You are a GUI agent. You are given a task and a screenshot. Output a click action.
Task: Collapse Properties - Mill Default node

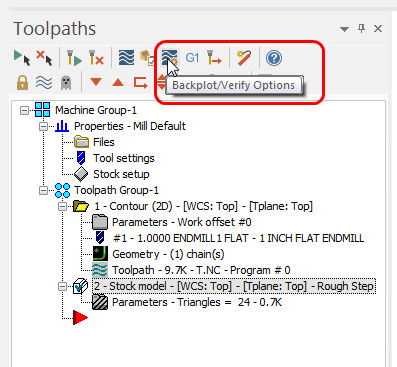click(43, 127)
